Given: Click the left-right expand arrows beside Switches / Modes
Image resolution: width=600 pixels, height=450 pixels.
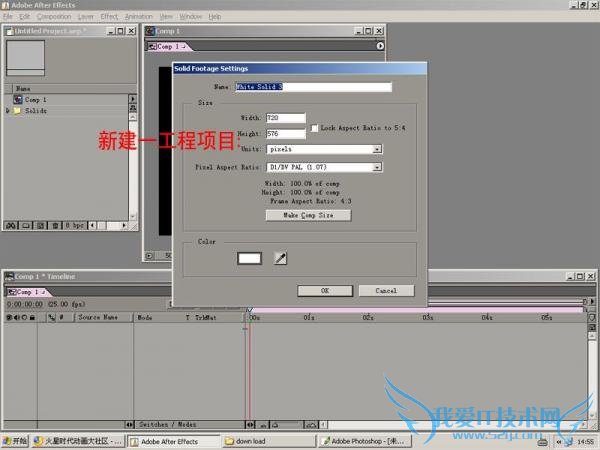Looking at the screenshot, I should click(129, 425).
